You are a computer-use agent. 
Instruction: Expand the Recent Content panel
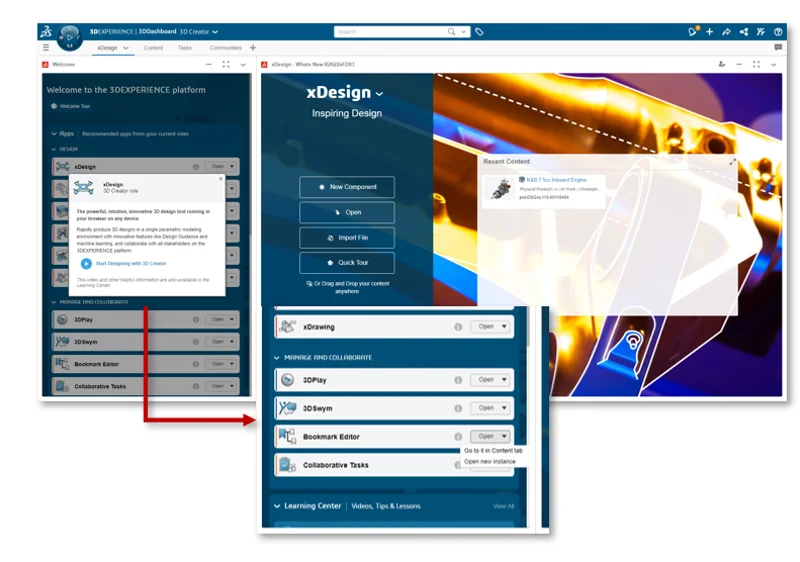(733, 162)
